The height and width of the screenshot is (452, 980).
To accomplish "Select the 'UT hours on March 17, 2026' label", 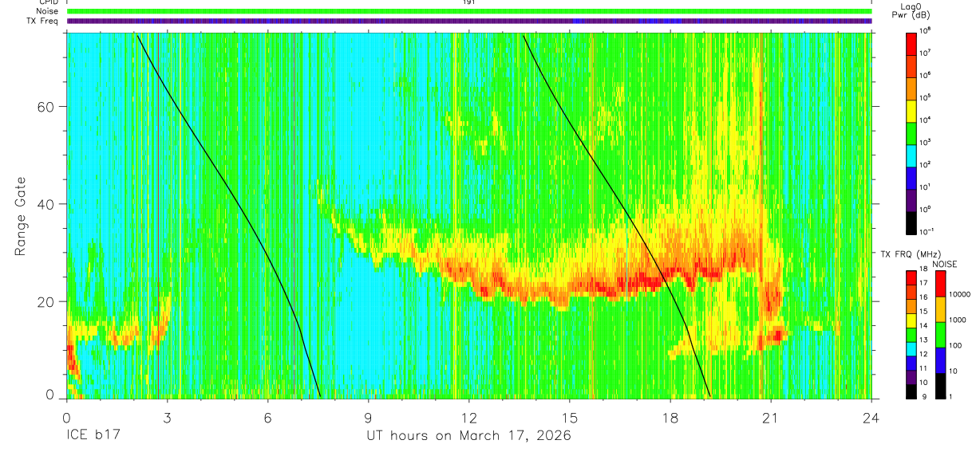I will (x=468, y=436).
